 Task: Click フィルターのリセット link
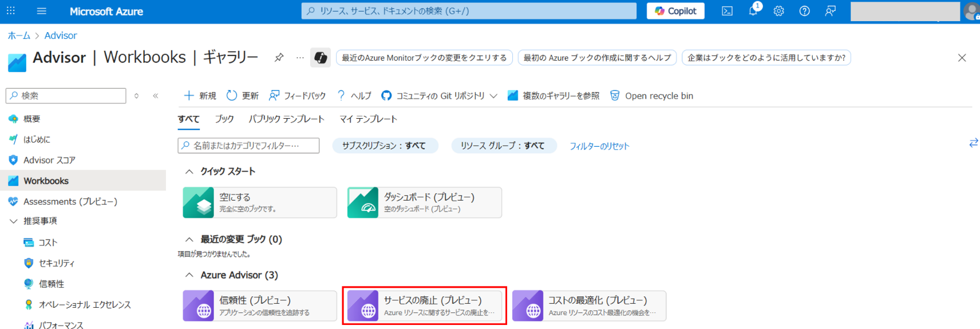click(x=599, y=146)
